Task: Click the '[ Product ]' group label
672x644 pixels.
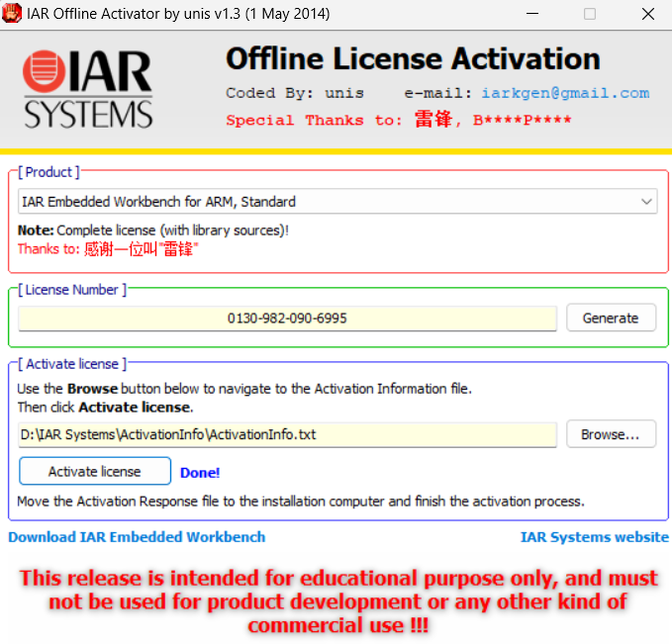Action: (x=48, y=172)
